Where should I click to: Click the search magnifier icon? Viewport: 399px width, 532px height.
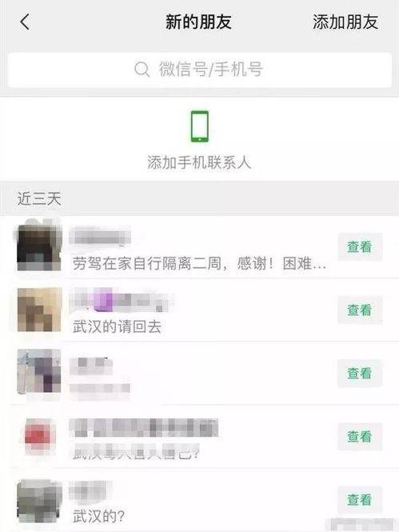(142, 70)
